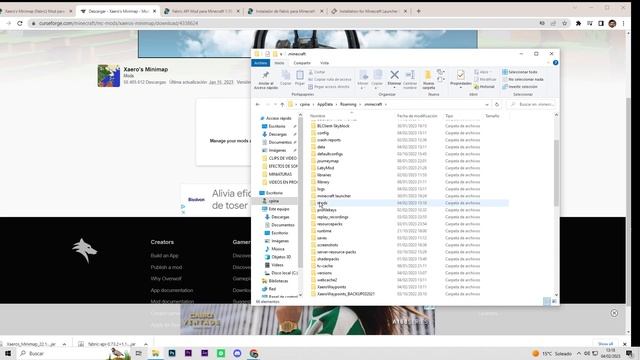Click the Explorer Help question mark icon
Viewport: 640px width, 360px height.
pos(556,63)
